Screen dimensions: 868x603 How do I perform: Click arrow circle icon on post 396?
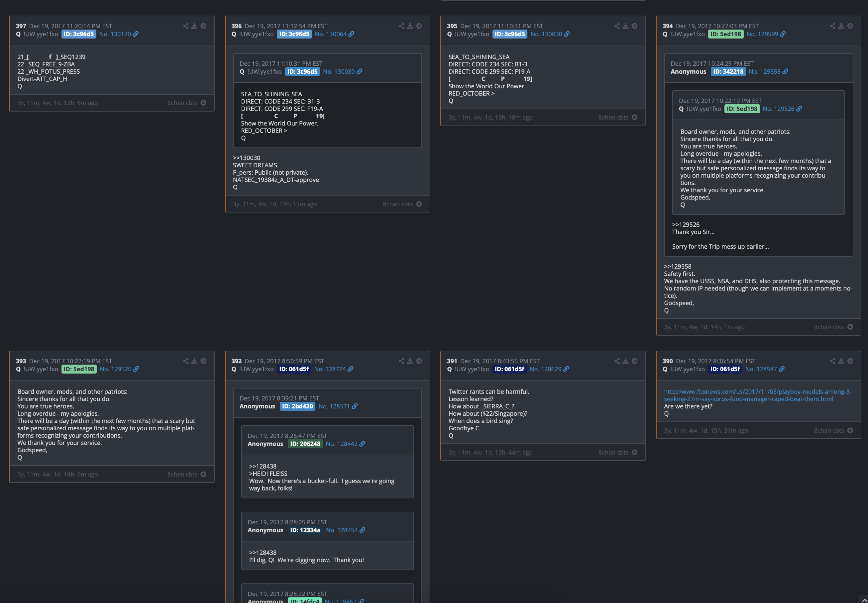click(419, 26)
